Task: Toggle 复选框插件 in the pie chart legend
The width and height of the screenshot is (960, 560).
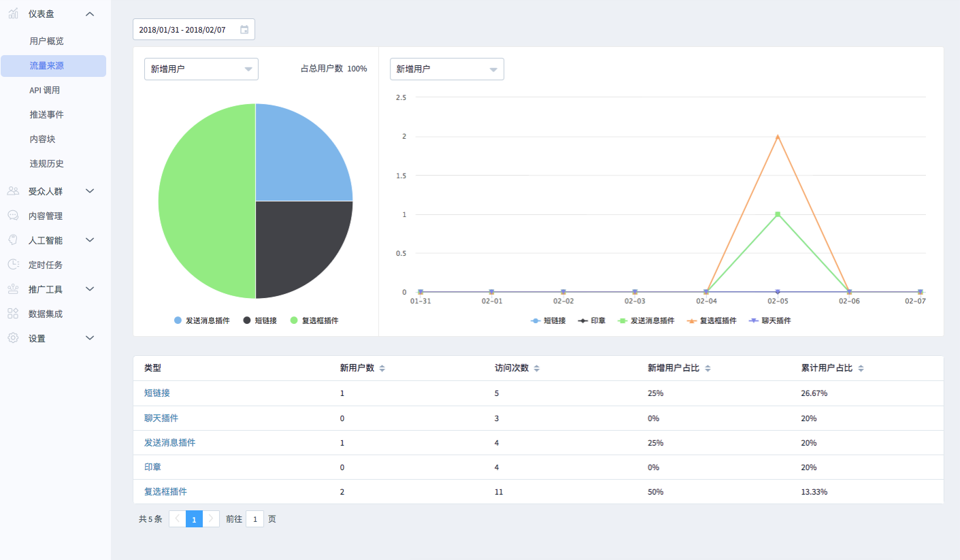Action: pos(314,320)
